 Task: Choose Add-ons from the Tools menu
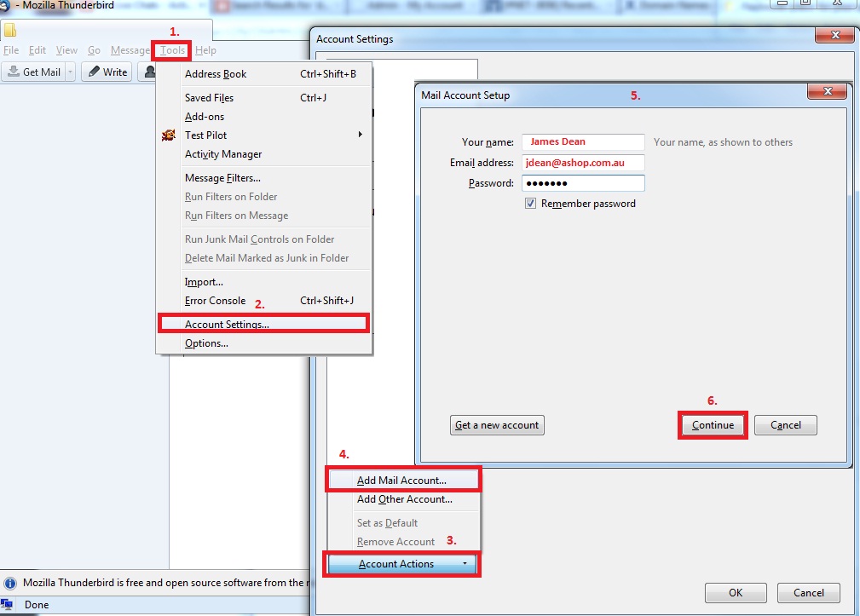[264, 117]
